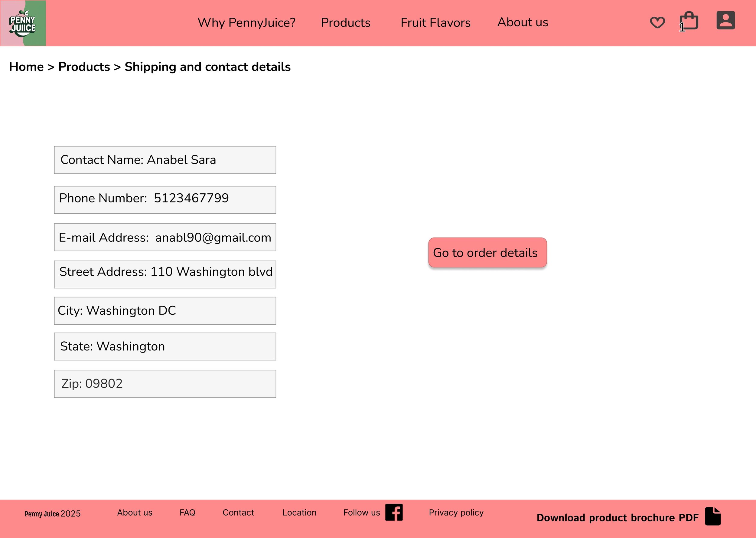
Task: Click the Contact Name input field
Action: tap(165, 160)
